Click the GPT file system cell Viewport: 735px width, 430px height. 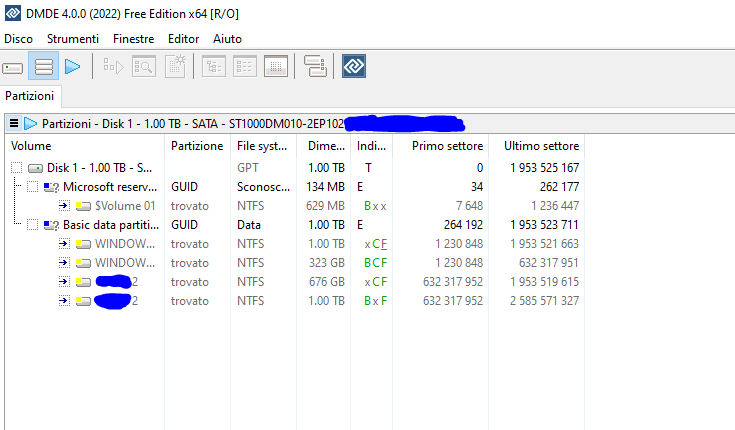[248, 168]
